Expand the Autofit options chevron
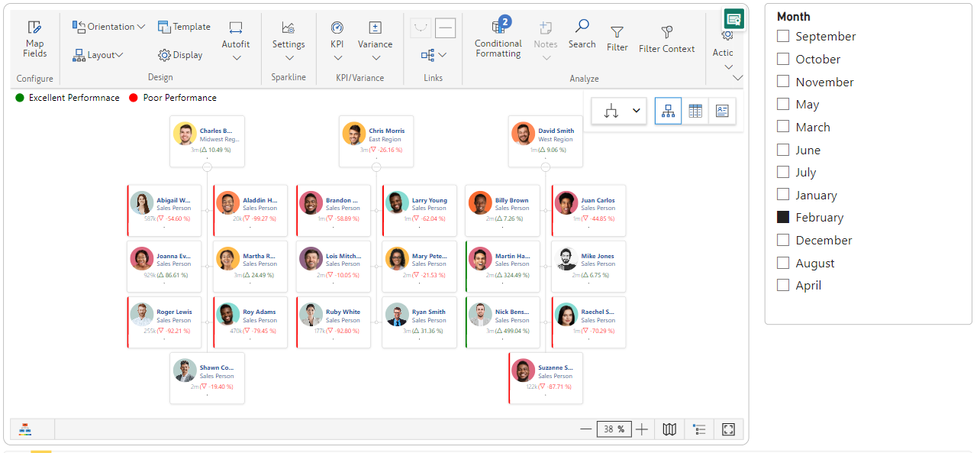The image size is (980, 453). coord(236,58)
